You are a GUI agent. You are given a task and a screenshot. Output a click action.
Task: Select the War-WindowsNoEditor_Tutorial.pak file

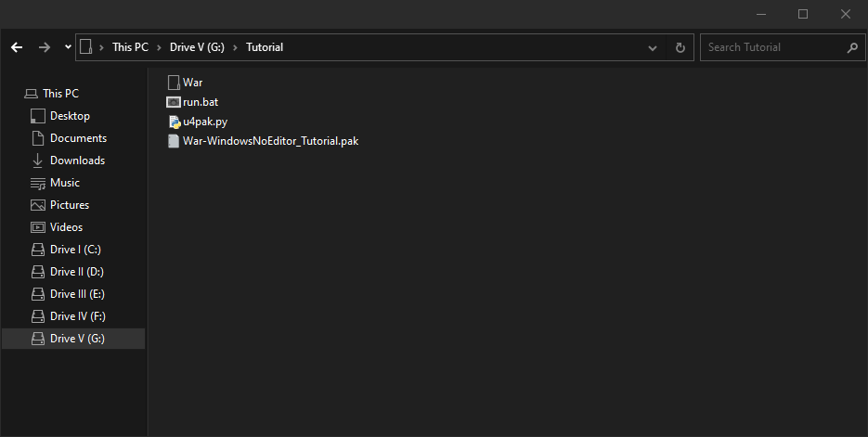point(269,141)
